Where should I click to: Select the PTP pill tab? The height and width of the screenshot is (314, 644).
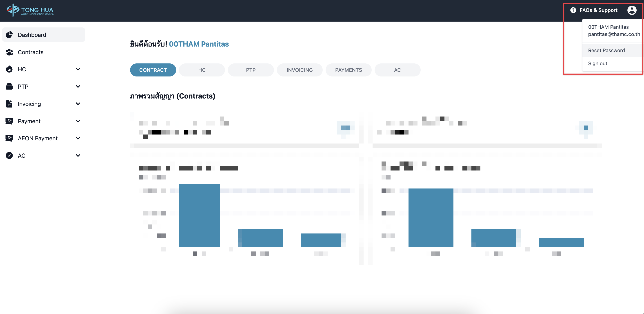pyautogui.click(x=251, y=70)
